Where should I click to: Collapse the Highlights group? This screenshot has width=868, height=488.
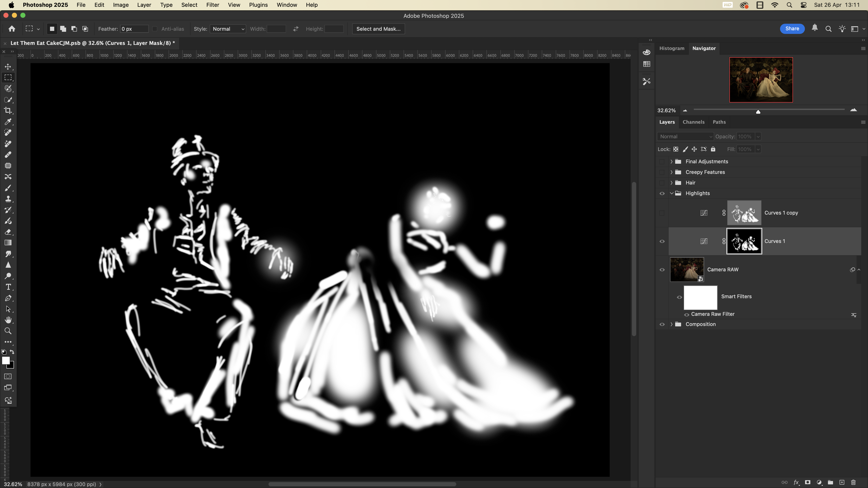coord(672,193)
